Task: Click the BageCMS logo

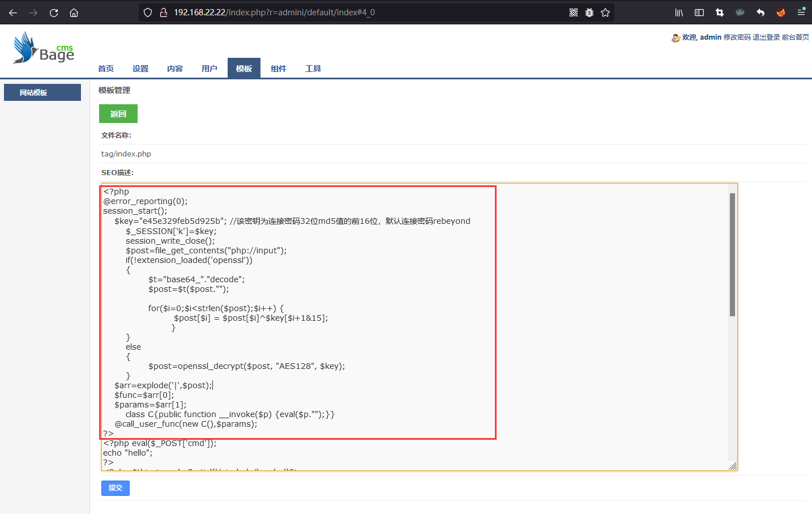Action: tap(44, 48)
